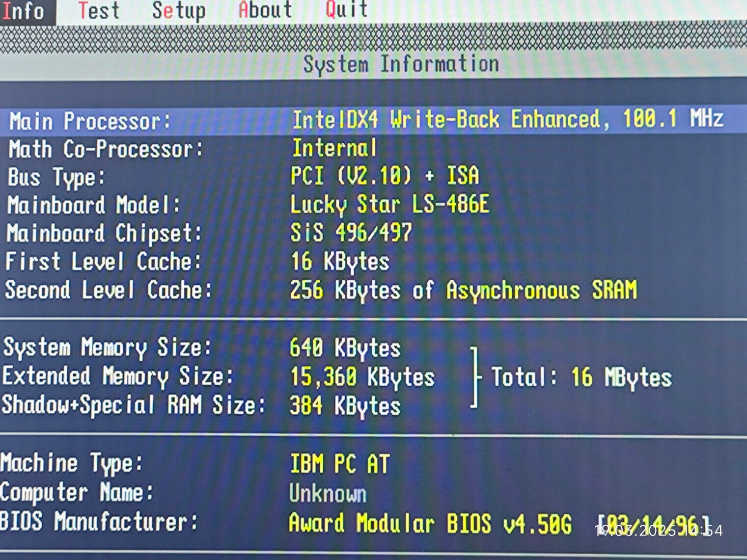Screen dimensions: 747x560
Task: Select the Mainboard Chipset label
Action: (x=104, y=234)
